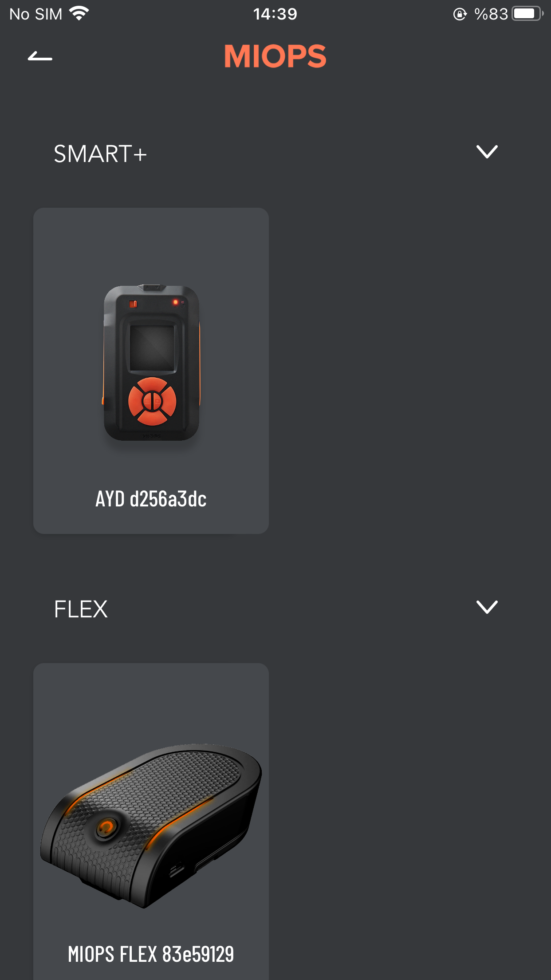
Task: Open the MIOPS FLEX 83e59129 device card
Action: [x=151, y=822]
